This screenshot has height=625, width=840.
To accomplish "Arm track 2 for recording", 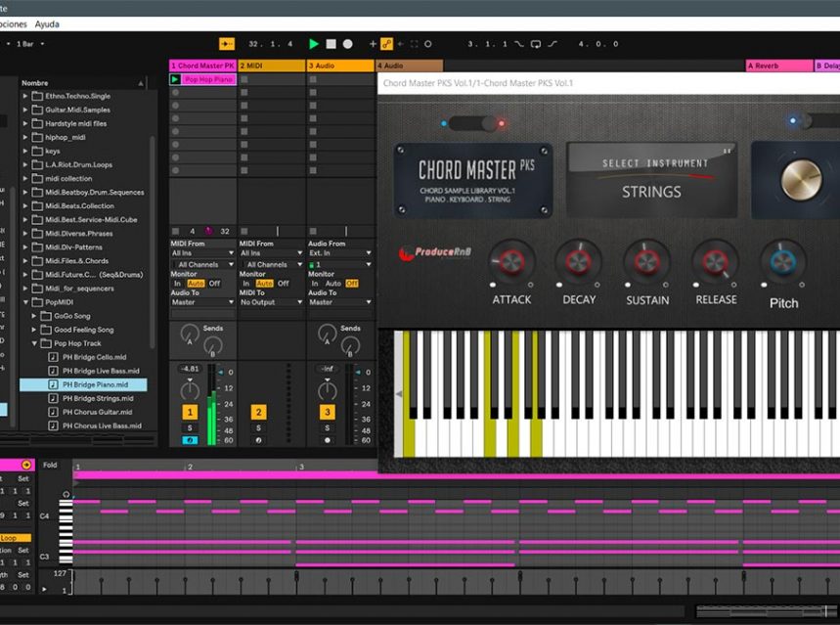I will pyautogui.click(x=259, y=440).
